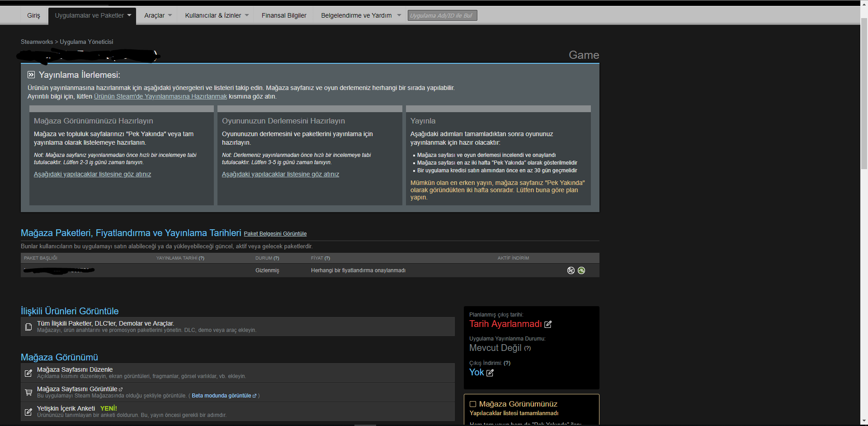
Task: Click the İlişkili Ürünleri Görüntüle heading
Action: click(70, 311)
